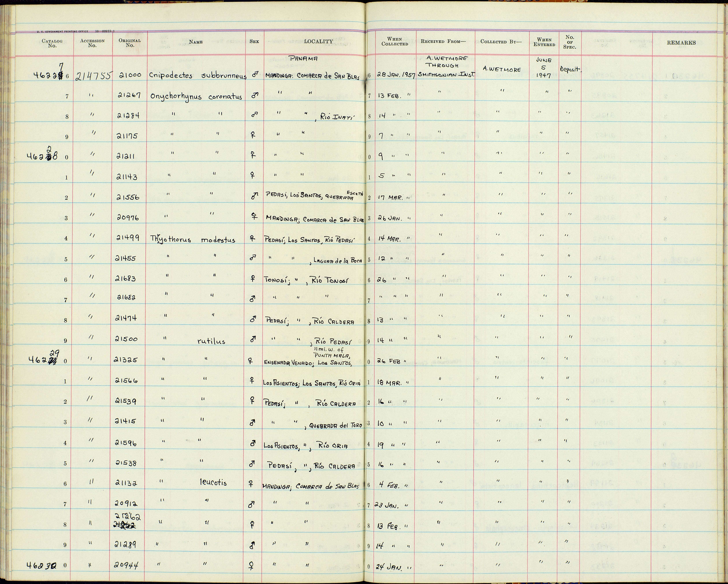
Task: Click the 'Original No.' column header
Action: pyautogui.click(x=130, y=43)
